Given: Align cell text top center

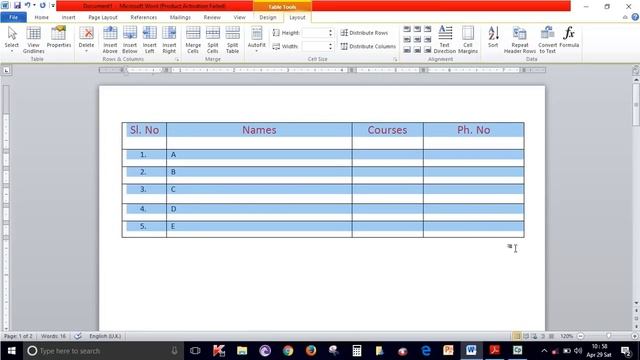Looking at the screenshot, I should coord(417,29).
